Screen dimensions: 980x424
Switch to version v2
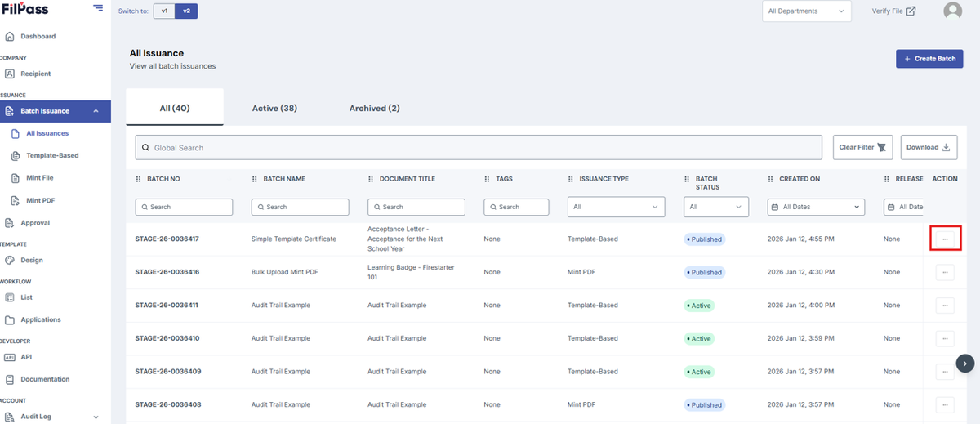point(186,11)
